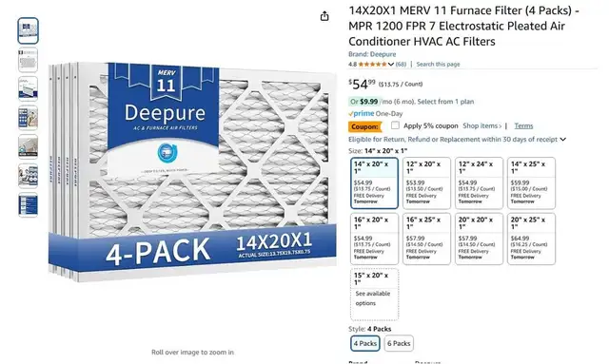The image size is (609, 364).
Task: Open the coupon Terms link
Action: click(523, 125)
